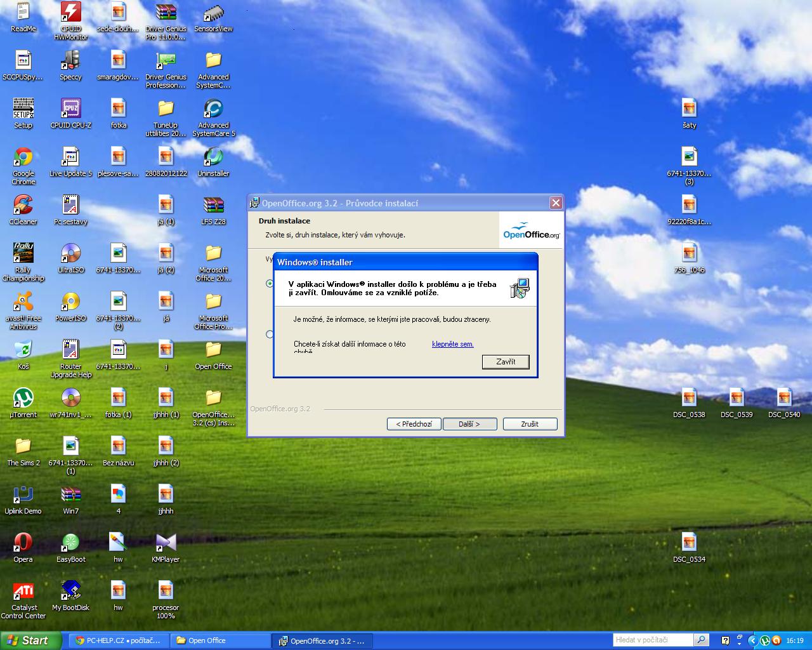
Task: Select the Live Update 5 desktop icon
Action: click(x=71, y=162)
